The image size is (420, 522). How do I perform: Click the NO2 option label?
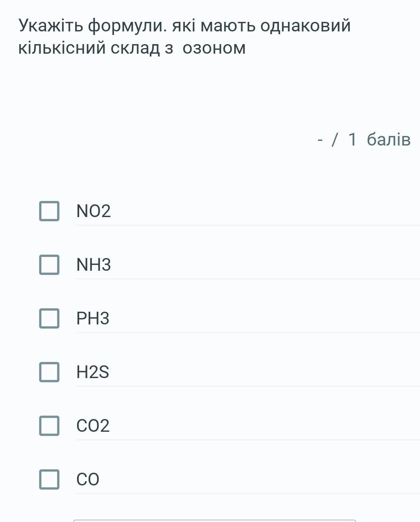(93, 211)
